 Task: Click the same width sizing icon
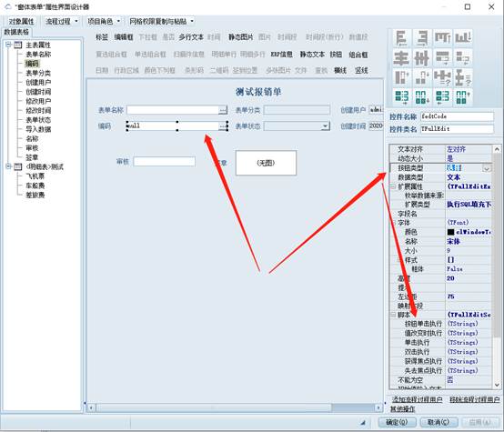(x=442, y=58)
